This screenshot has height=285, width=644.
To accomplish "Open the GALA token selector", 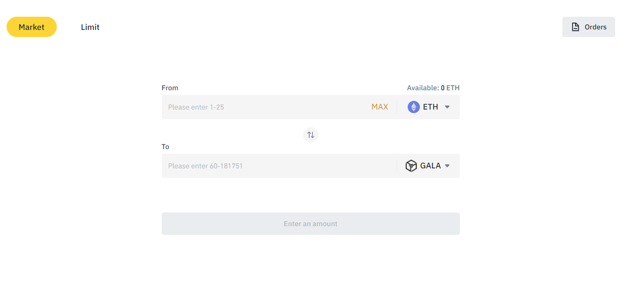I will pos(428,166).
